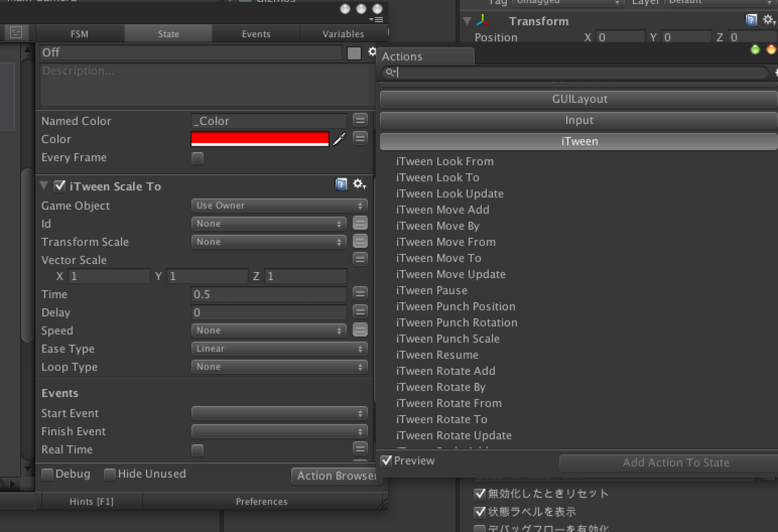
Task: Uncheck 無効化したときリセット option
Action: [480, 493]
